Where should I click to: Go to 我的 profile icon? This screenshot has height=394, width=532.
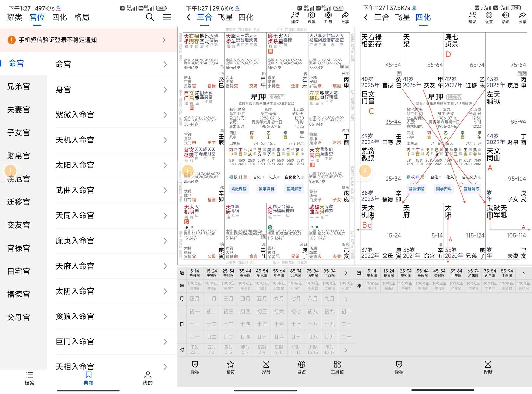point(148,378)
